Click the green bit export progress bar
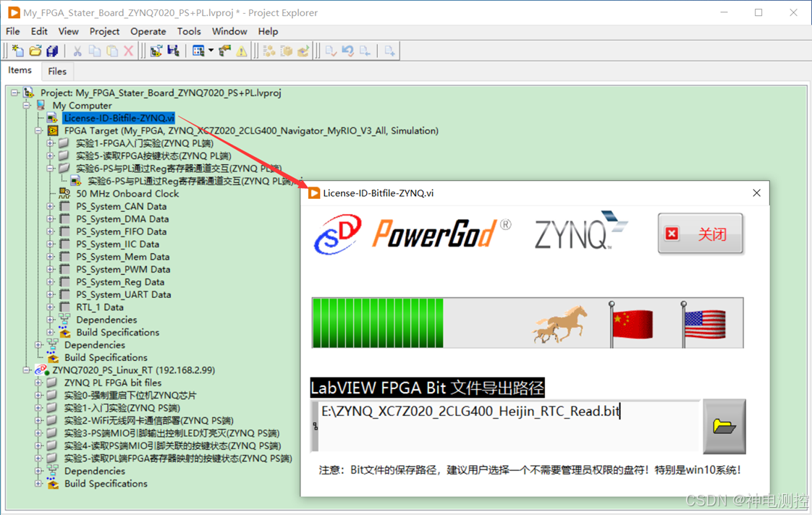The height and width of the screenshot is (515, 812). (528, 323)
